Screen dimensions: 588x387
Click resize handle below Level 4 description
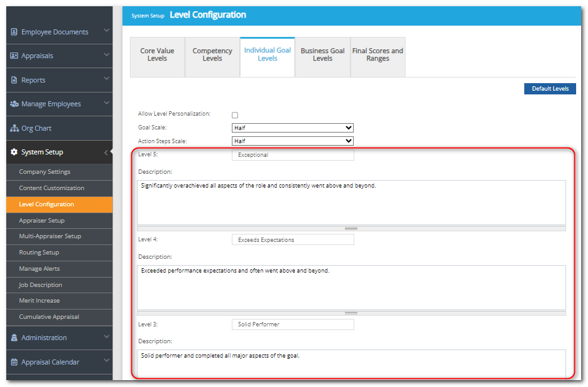pyautogui.click(x=351, y=313)
